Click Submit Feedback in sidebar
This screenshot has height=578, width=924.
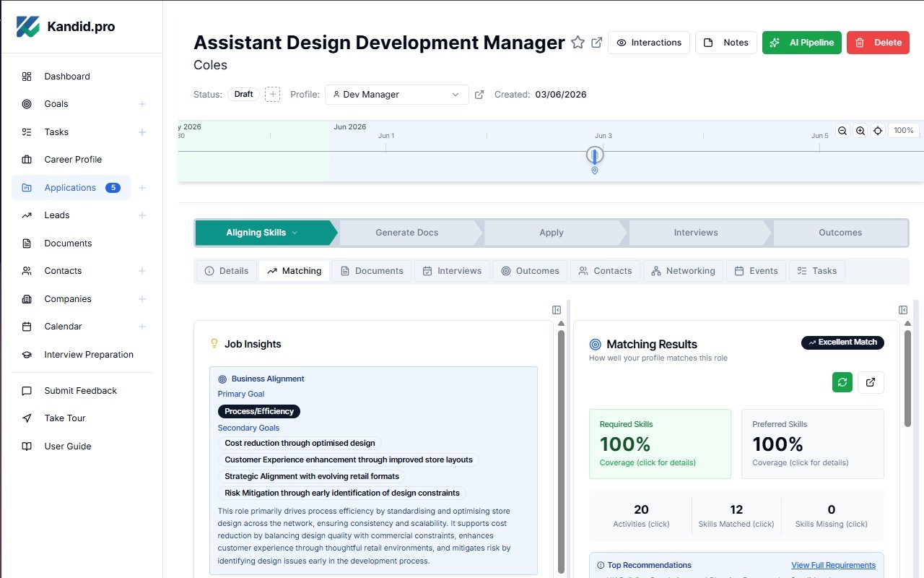81,391
